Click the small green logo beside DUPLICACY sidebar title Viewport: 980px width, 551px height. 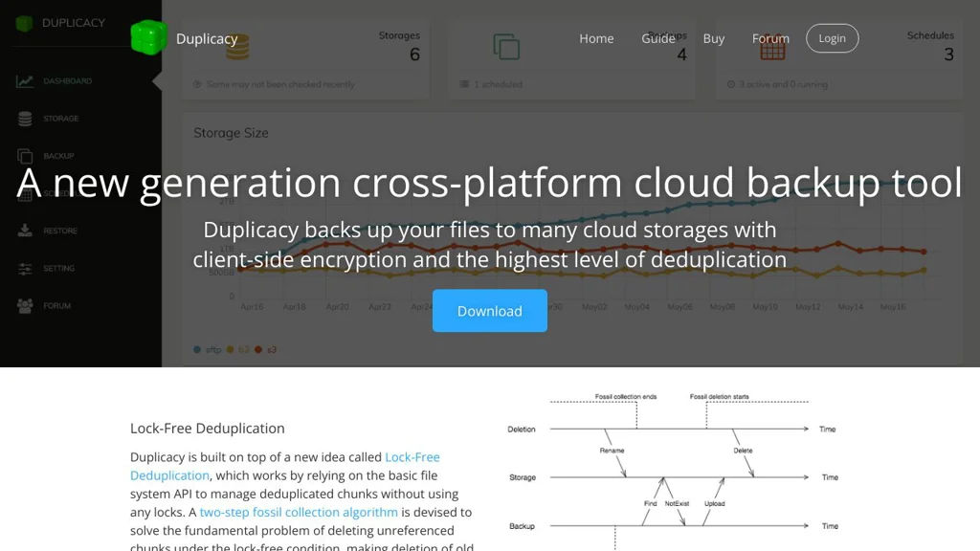click(24, 24)
